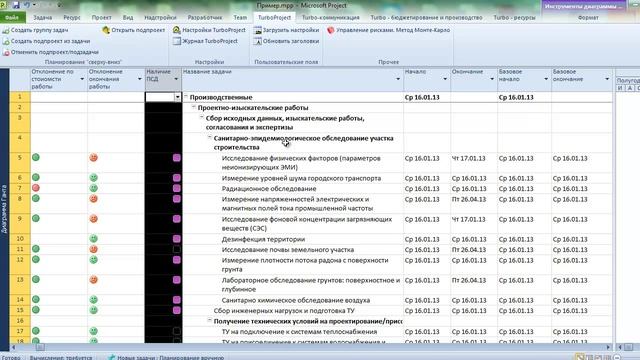
Task: Collapse Проектно-изыскательские работы group
Action: click(194, 107)
